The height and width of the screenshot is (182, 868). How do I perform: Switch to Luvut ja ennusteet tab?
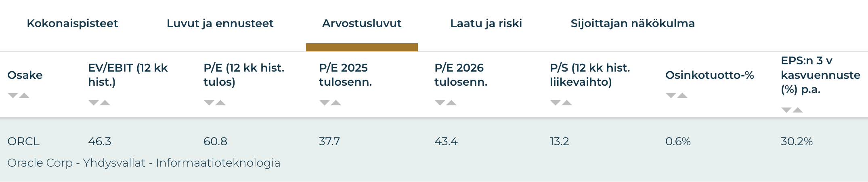220,23
